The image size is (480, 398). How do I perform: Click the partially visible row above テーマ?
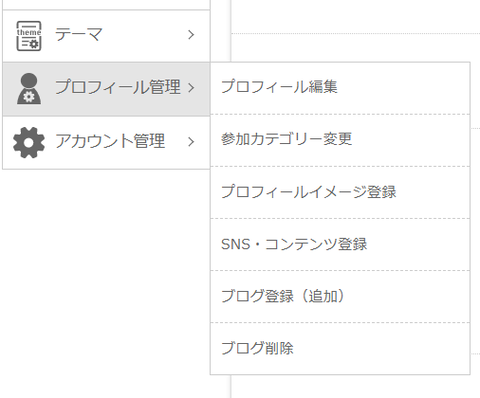[x=106, y=4]
